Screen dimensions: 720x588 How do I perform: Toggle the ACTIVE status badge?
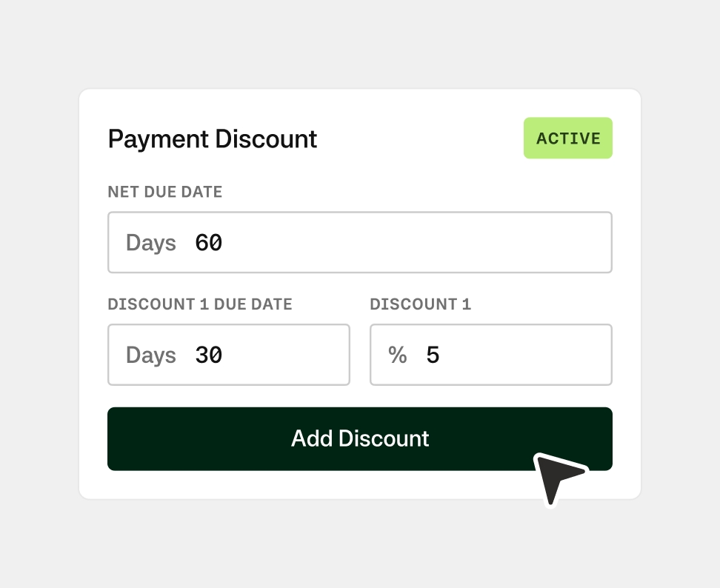point(568,138)
